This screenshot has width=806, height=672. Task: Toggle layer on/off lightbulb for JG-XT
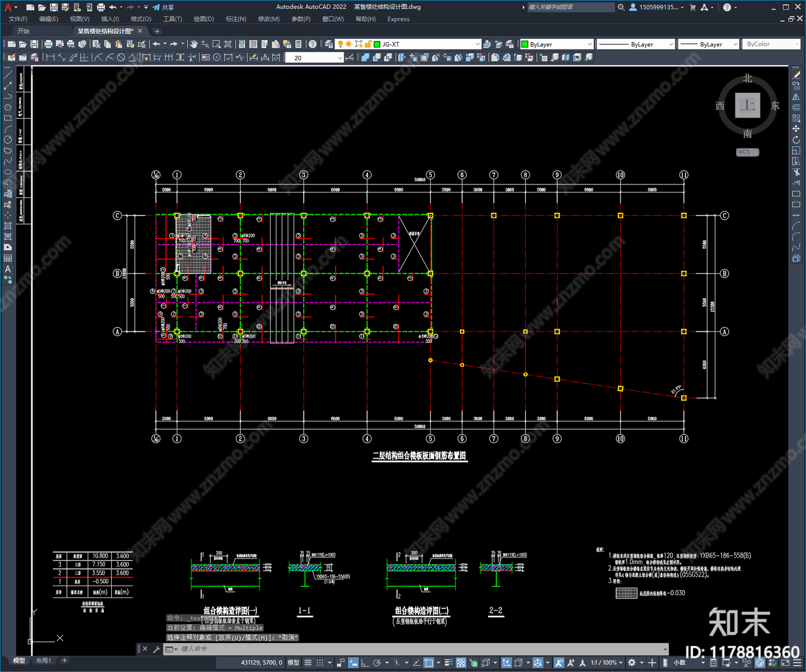pyautogui.click(x=341, y=44)
